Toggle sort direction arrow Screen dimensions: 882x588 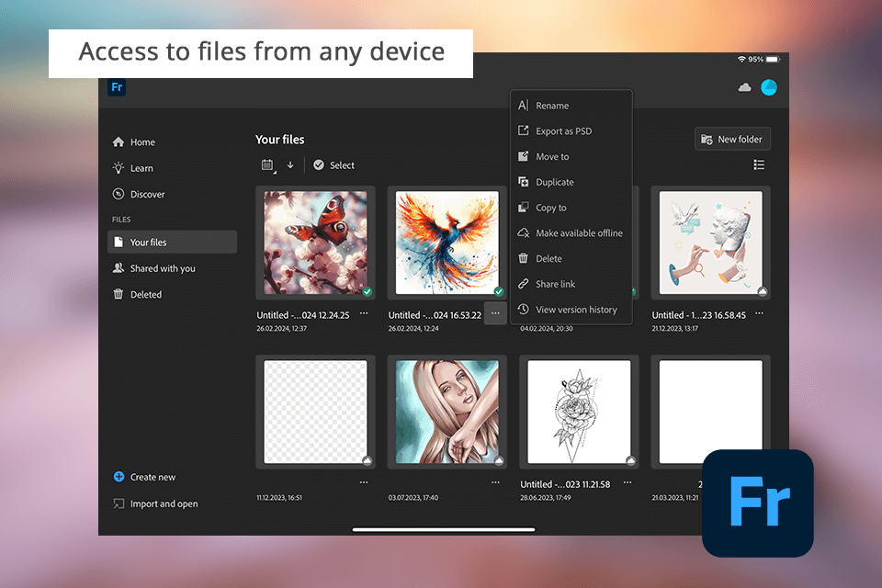click(290, 164)
